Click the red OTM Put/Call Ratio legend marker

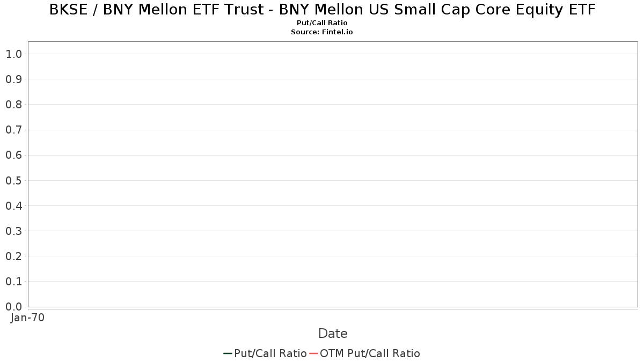pyautogui.click(x=314, y=353)
